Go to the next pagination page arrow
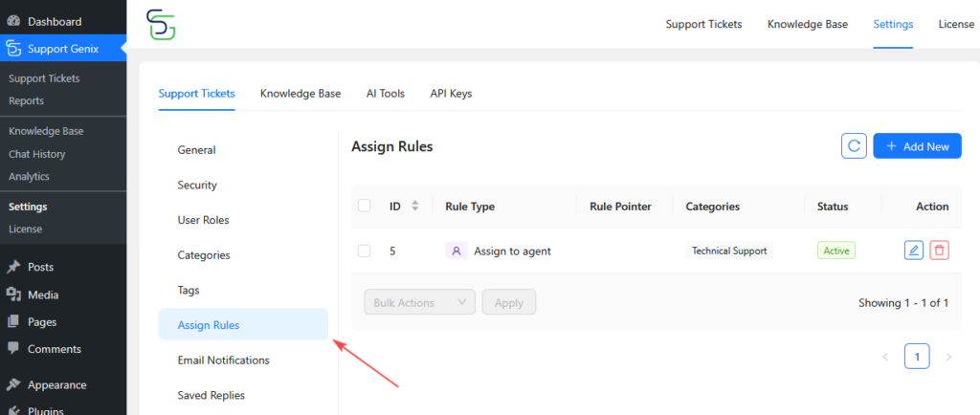 point(948,357)
